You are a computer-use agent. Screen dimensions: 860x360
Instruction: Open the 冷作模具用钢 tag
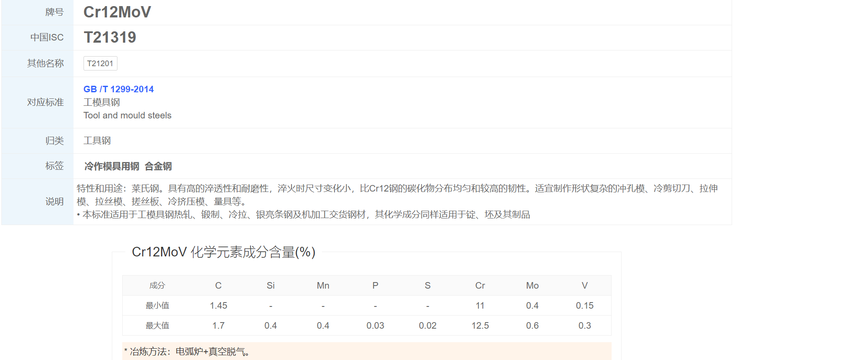[x=112, y=166]
